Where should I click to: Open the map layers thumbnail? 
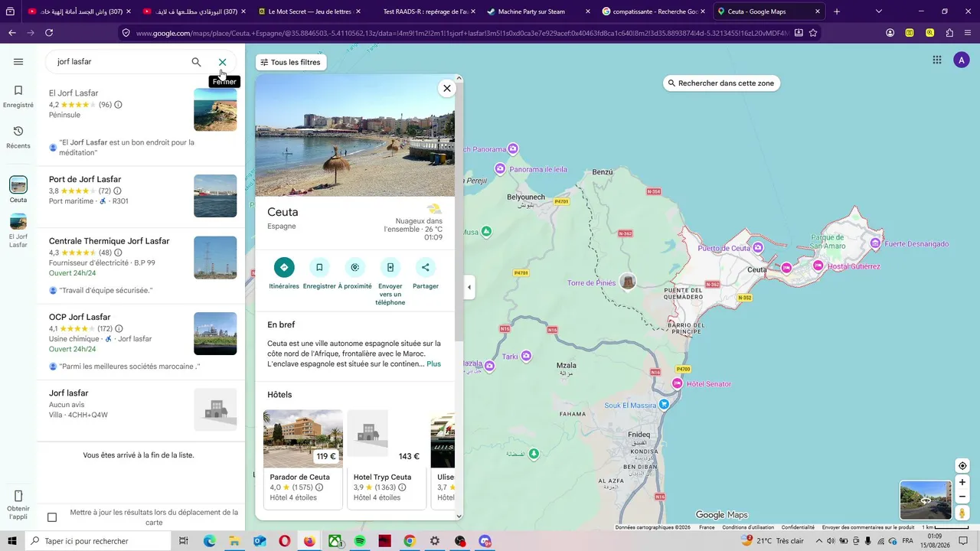926,500
